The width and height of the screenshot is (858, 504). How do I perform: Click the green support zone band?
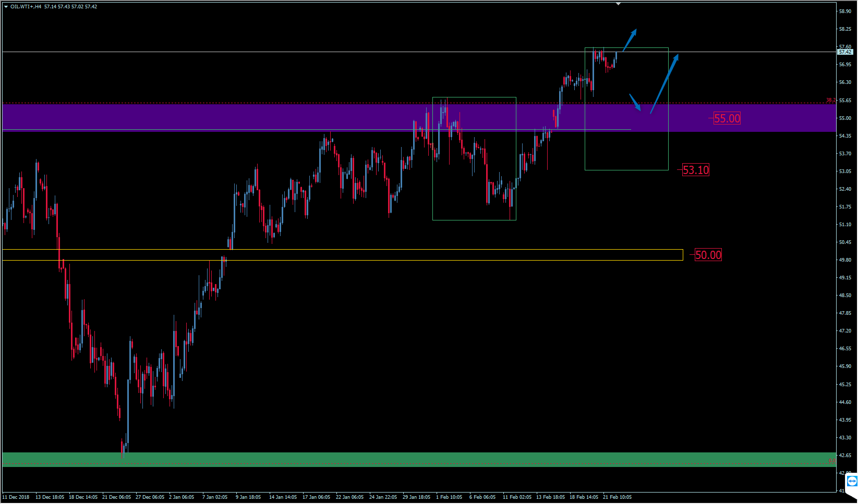417,459
